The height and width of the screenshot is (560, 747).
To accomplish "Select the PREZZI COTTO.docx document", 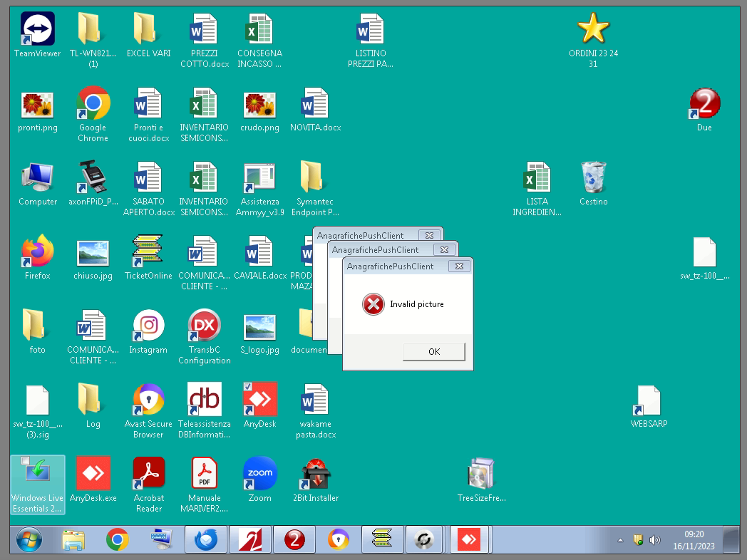I will (x=205, y=41).
